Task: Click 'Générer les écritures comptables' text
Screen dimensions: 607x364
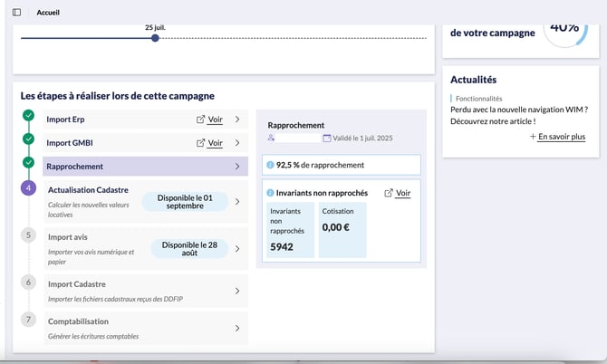Action: pos(93,337)
